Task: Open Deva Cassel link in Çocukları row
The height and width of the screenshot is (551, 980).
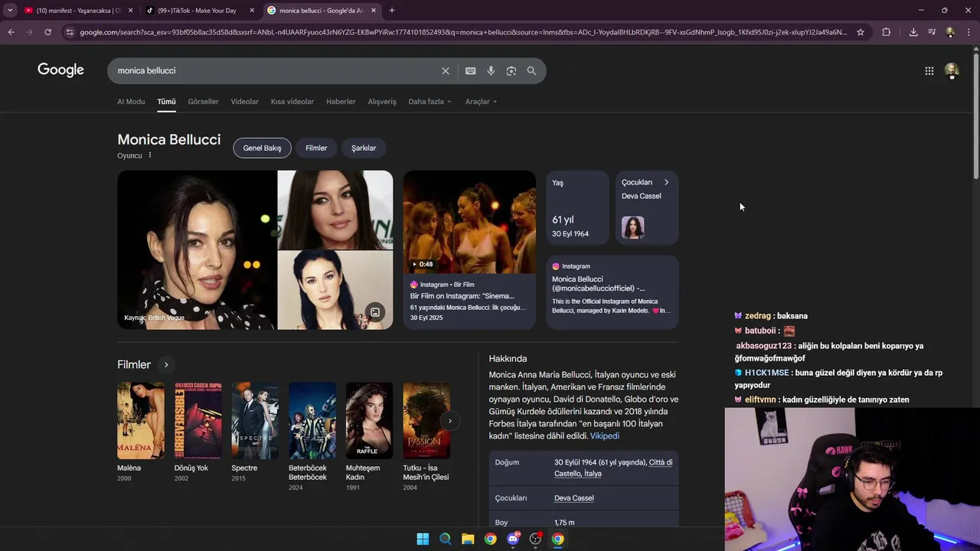Action: click(574, 498)
